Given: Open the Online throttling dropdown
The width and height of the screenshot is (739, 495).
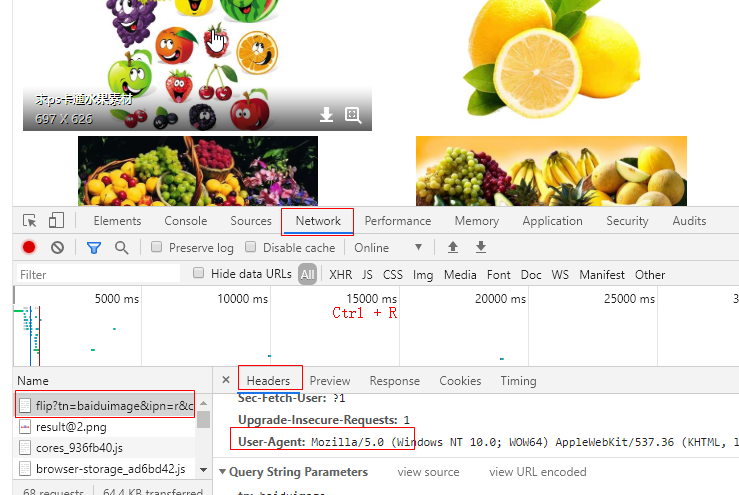Looking at the screenshot, I should point(388,248).
